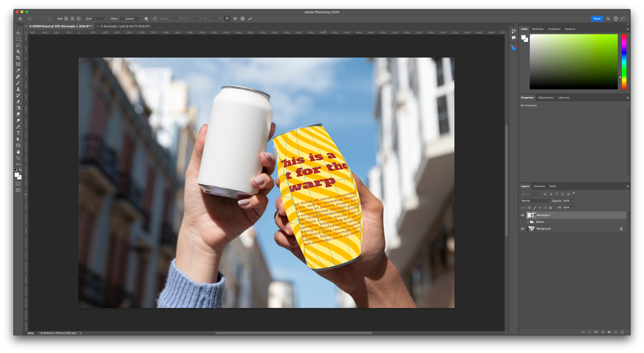This screenshot has height=353, width=644.
Task: Expand the Edition layer group
Action: click(x=528, y=222)
